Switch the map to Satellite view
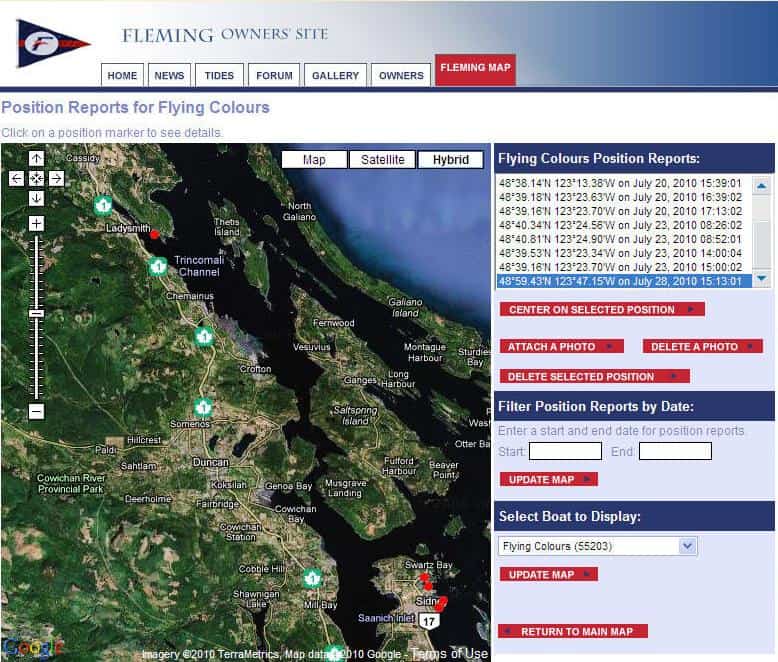 click(383, 160)
